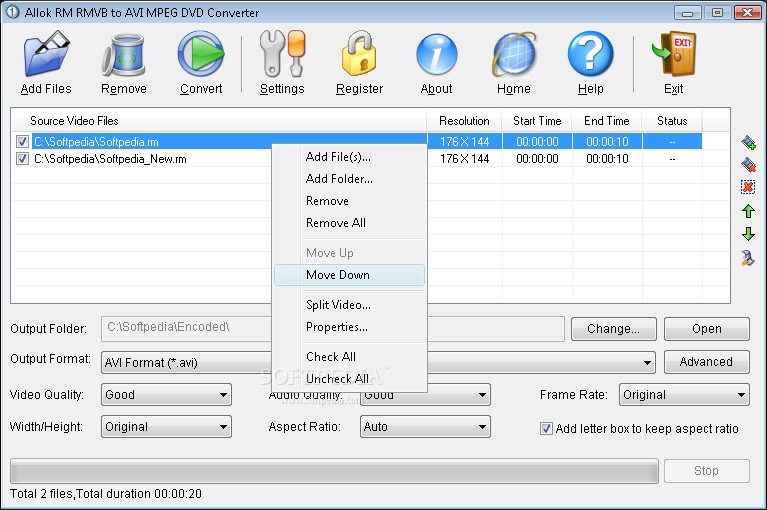Select Move Down in context menu
The width and height of the screenshot is (767, 510).
point(349,275)
